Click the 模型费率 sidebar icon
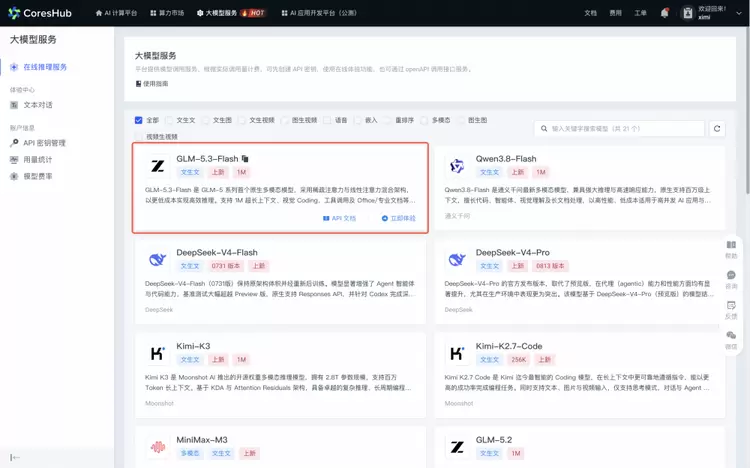The height and width of the screenshot is (468, 750). pyautogui.click(x=14, y=176)
